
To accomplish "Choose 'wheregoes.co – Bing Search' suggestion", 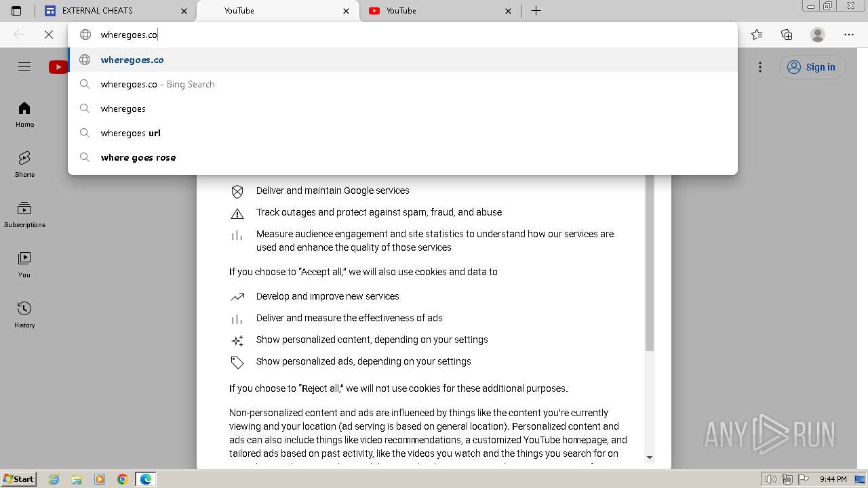I will (403, 84).
